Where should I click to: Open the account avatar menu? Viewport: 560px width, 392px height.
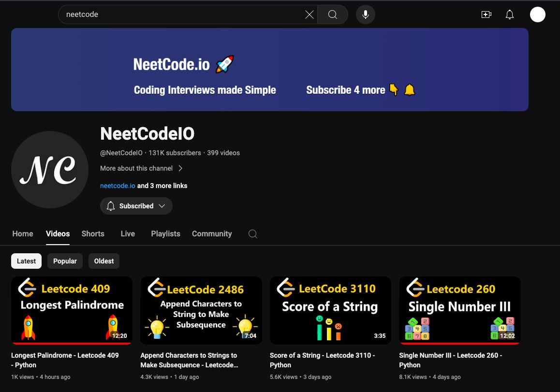pos(537,15)
